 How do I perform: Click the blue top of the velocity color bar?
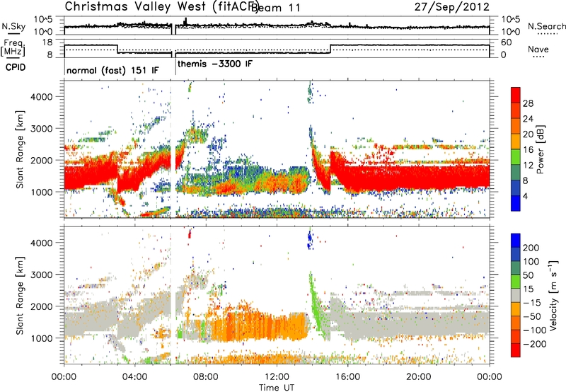point(516,240)
